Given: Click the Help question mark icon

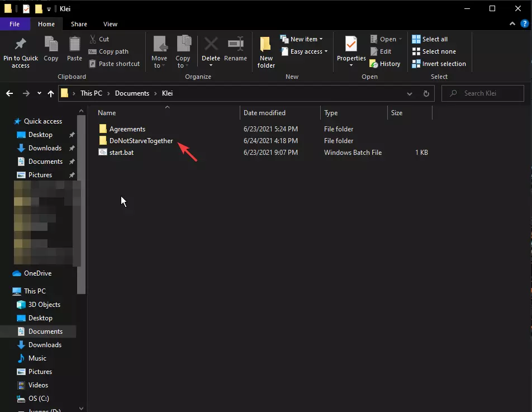Looking at the screenshot, I should point(524,24).
